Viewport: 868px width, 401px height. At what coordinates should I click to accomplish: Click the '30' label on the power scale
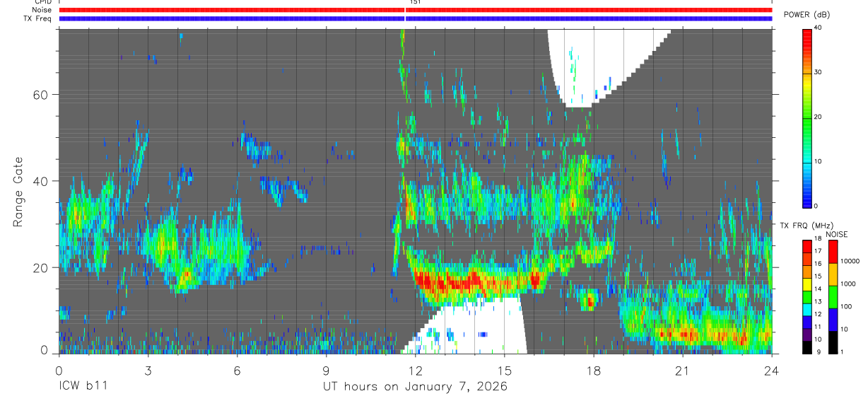(819, 72)
